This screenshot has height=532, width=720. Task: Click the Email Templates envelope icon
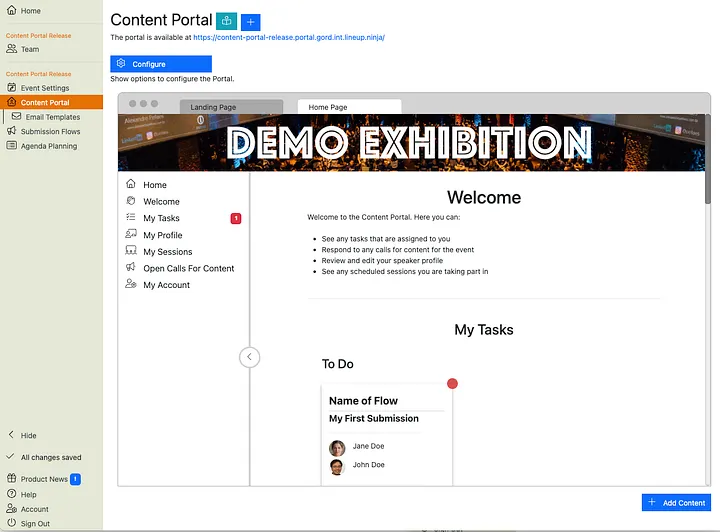[17, 116]
